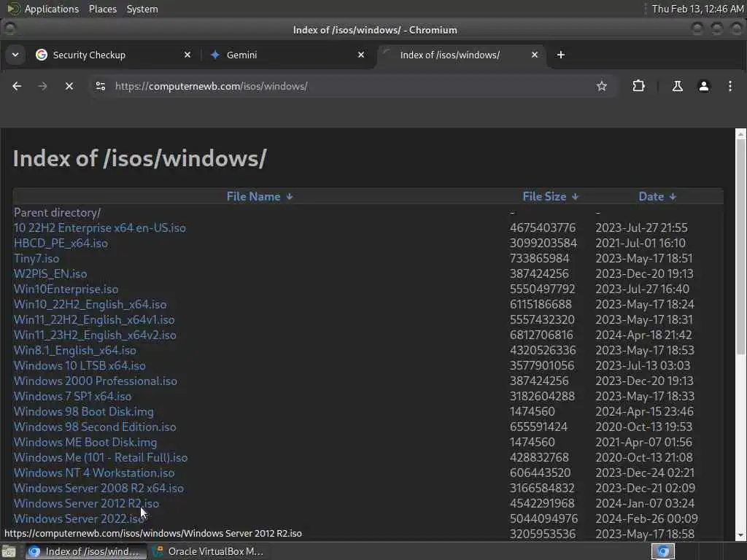Download Win10_22H2_English_x64.iso
Image resolution: width=747 pixels, height=560 pixels.
click(x=90, y=304)
